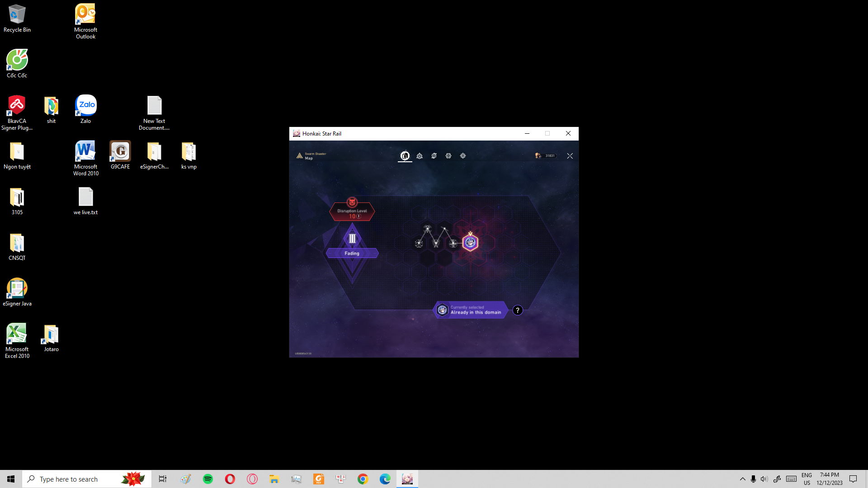Open the third tab icon in game top bar
This screenshot has width=868, height=488.
(434, 156)
